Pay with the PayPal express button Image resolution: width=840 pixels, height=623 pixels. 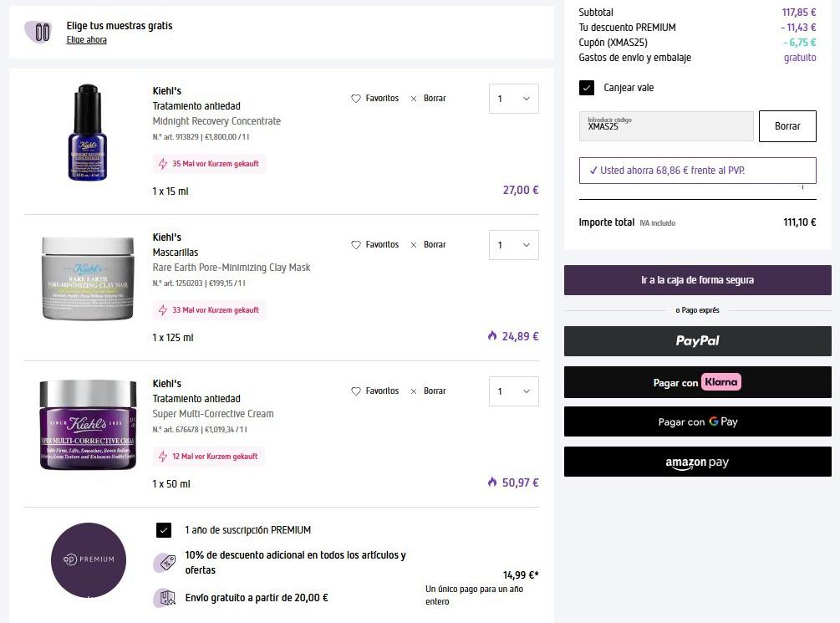click(697, 341)
